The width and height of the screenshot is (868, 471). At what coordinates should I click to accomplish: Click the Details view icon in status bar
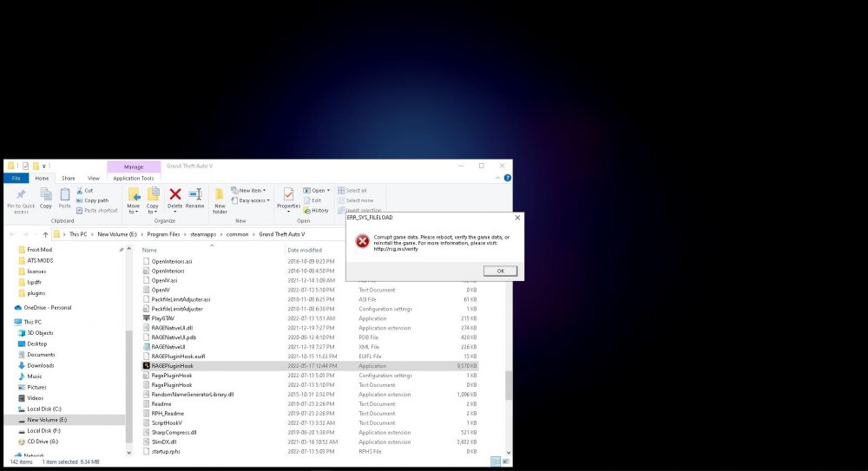click(x=496, y=461)
